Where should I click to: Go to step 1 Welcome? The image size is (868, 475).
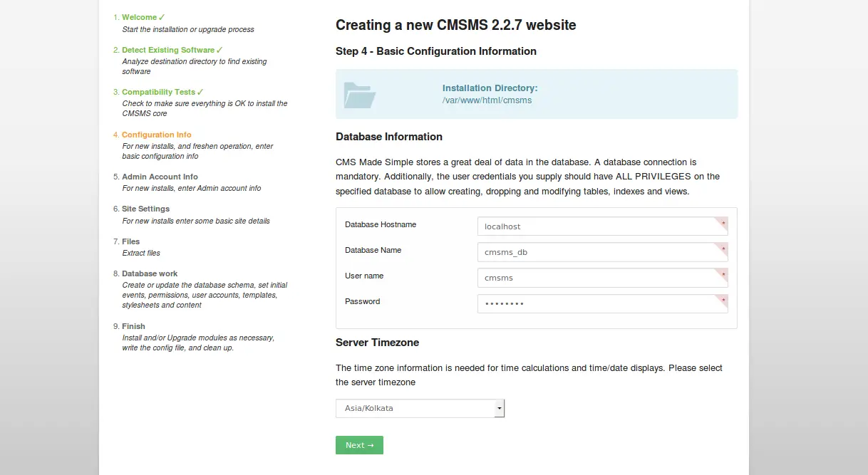140,17
